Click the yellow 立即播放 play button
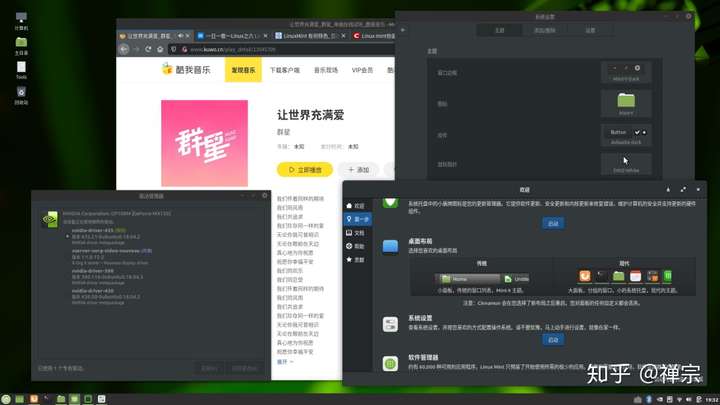This screenshot has height=405, width=720. 304,169
